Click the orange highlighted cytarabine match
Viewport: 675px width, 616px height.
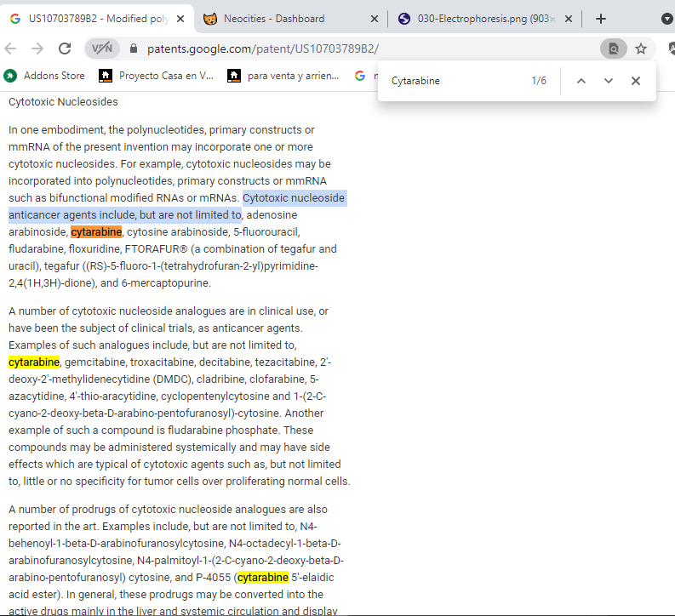96,231
